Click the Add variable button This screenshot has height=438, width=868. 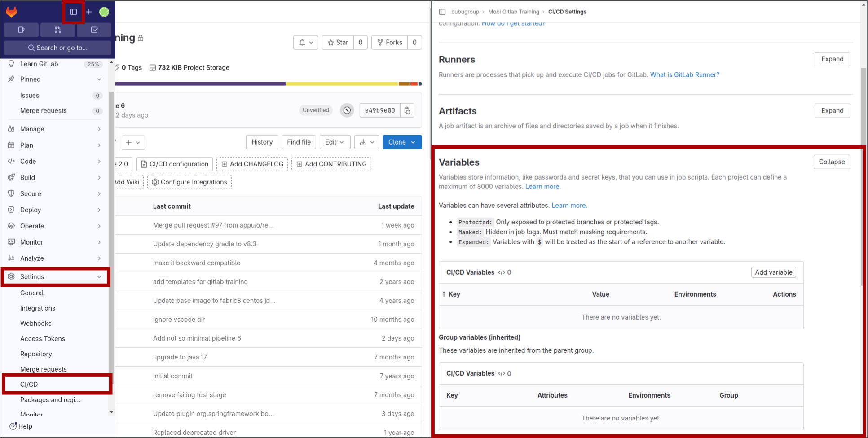click(x=773, y=272)
